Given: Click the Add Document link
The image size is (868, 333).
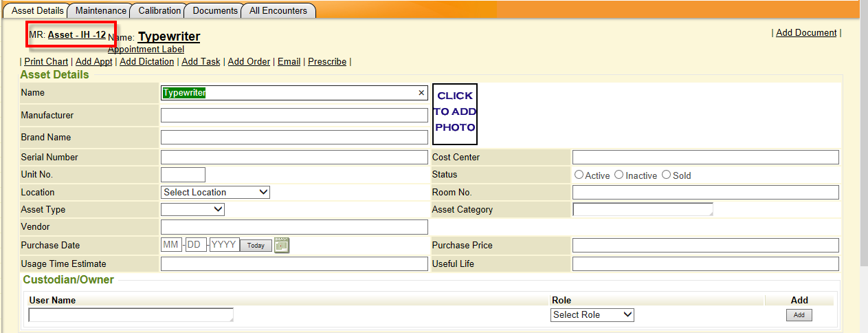Looking at the screenshot, I should tap(806, 32).
